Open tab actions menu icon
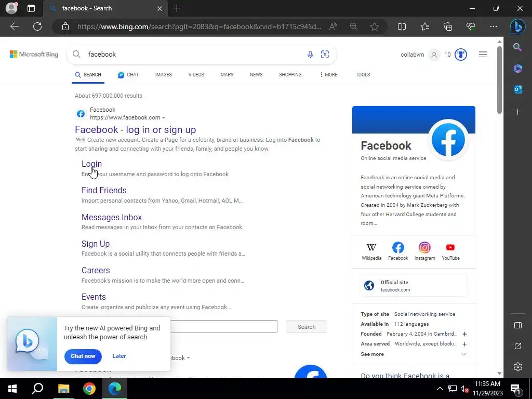 [x=31, y=8]
